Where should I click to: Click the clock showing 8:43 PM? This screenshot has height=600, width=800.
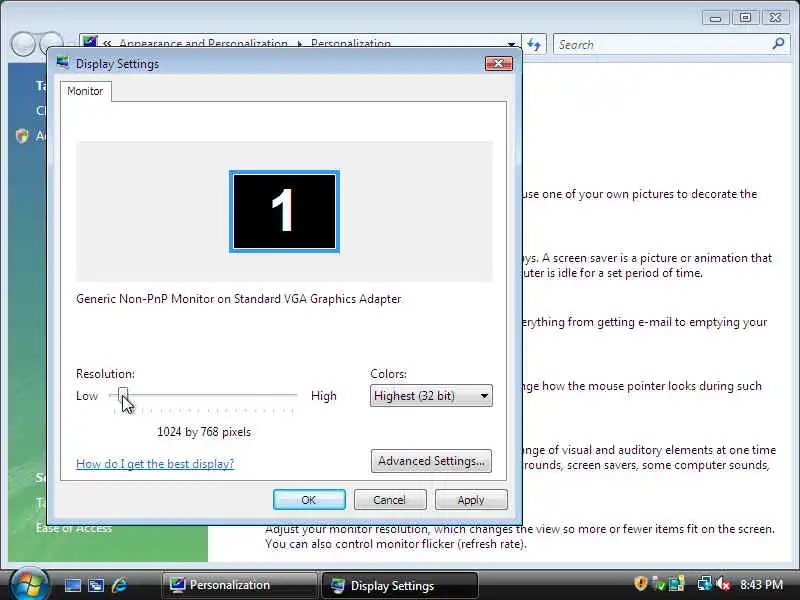(x=761, y=585)
